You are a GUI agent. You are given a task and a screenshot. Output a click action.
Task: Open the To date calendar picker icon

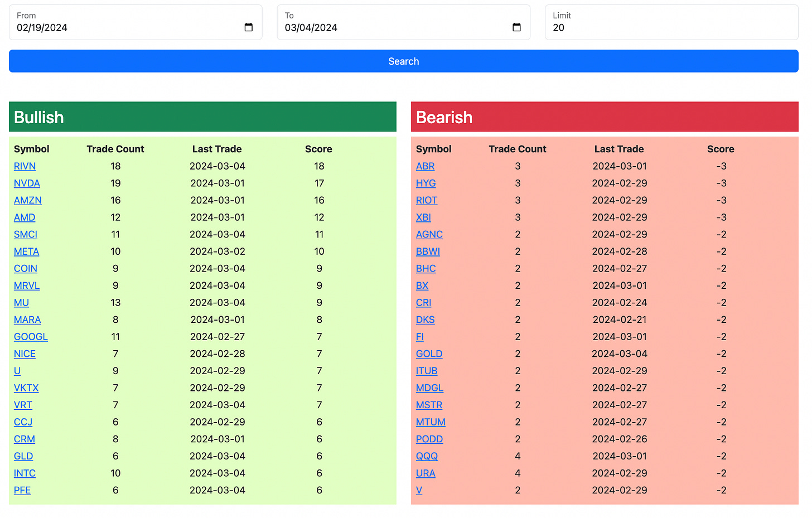[x=516, y=27]
